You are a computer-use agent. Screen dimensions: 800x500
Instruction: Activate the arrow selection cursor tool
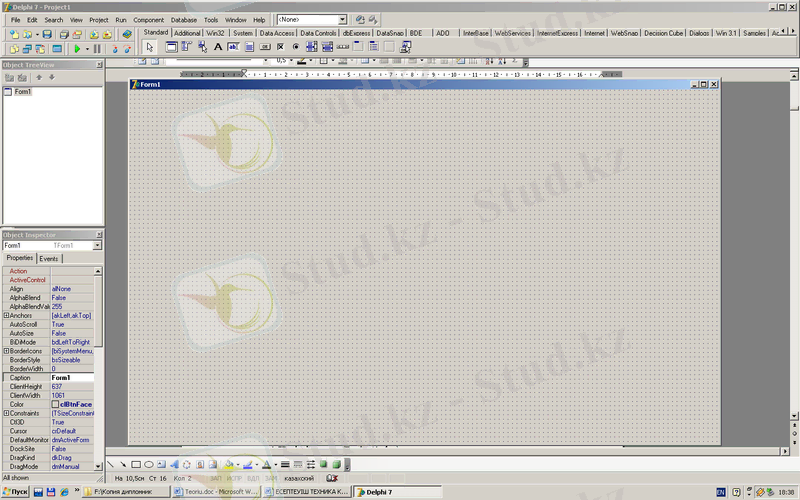pos(149,47)
